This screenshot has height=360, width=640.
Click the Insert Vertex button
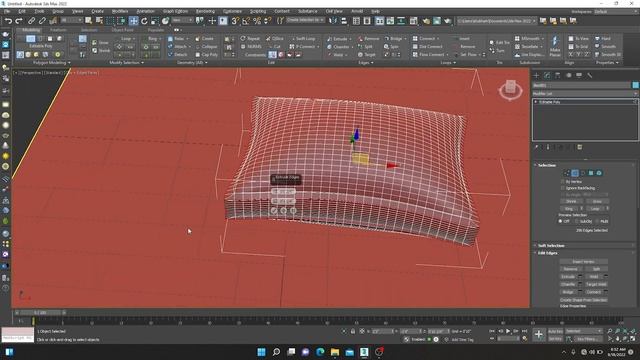583,262
